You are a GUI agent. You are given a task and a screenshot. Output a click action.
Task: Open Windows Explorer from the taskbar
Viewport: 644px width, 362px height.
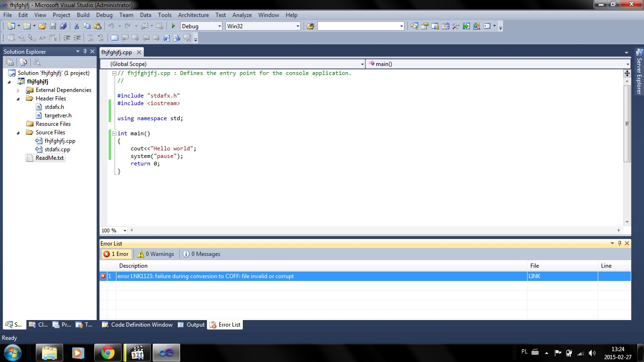(50, 353)
